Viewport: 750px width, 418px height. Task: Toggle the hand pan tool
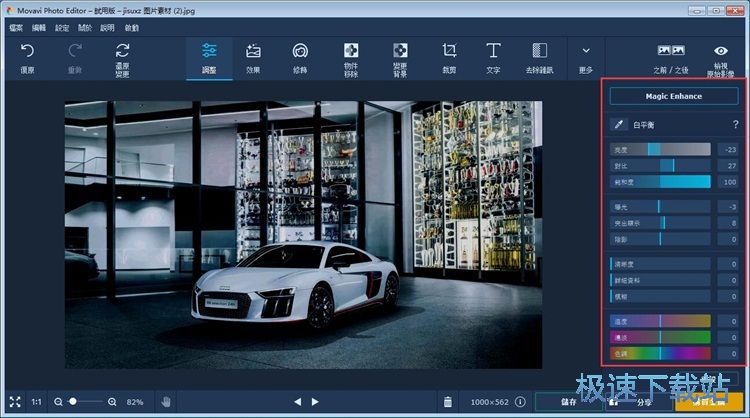tap(167, 401)
